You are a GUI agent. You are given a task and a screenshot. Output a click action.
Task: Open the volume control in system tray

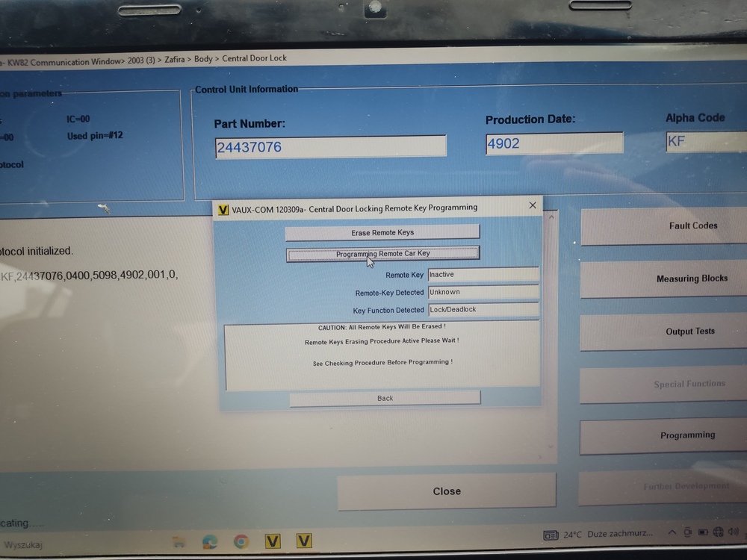point(734,533)
